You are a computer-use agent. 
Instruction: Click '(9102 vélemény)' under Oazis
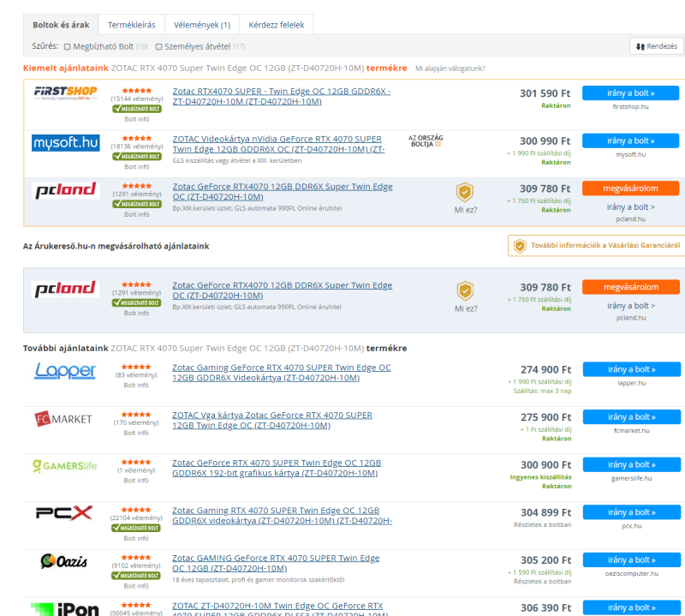(136, 565)
